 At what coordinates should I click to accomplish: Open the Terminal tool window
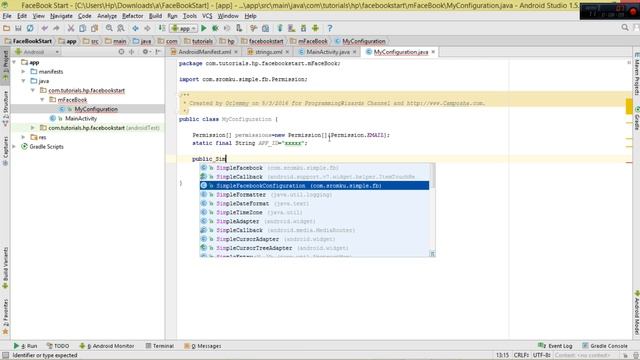pyautogui.click(x=160, y=346)
